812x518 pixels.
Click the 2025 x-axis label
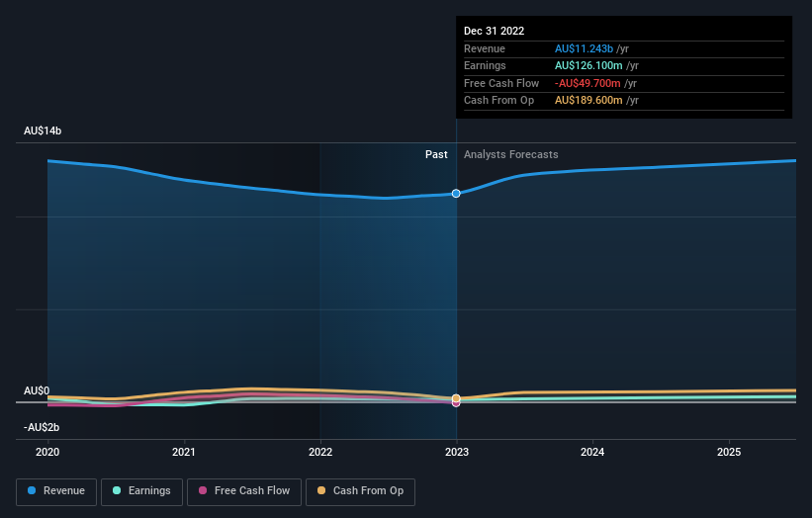pyautogui.click(x=729, y=452)
